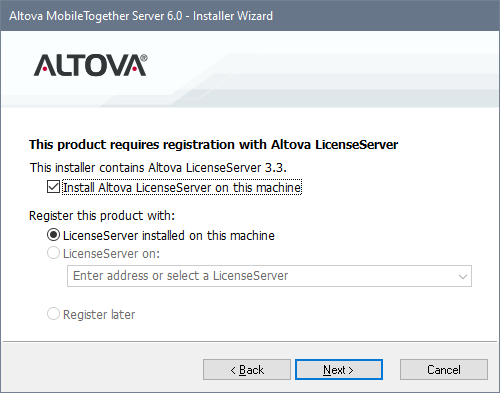Screen dimensions: 500x393
Task: Proceed with the Next button
Action: [x=339, y=370]
